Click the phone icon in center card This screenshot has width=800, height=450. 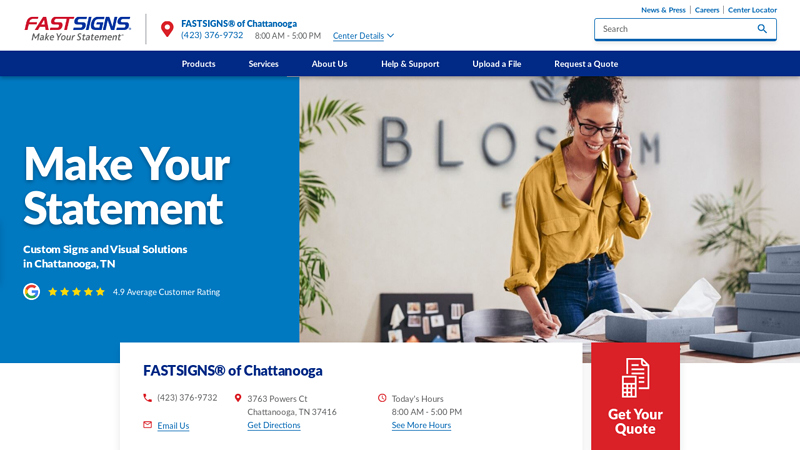[x=147, y=397]
